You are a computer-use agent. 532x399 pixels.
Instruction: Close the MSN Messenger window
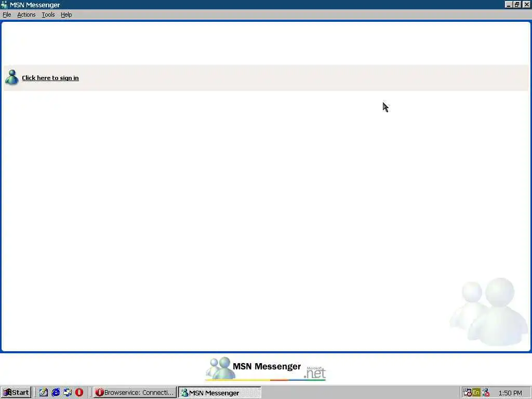tap(527, 5)
